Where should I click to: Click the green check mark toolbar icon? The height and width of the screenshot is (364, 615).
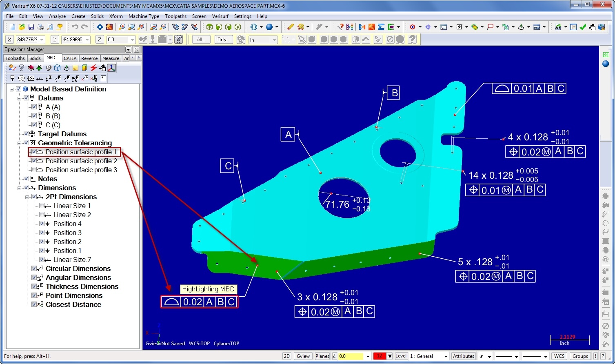point(583,27)
